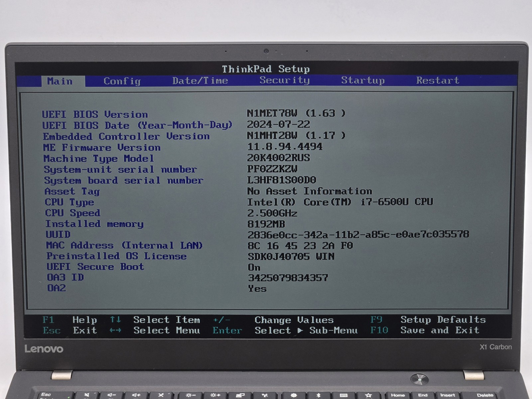Click firmware value 11.8.94.4494

point(285,147)
